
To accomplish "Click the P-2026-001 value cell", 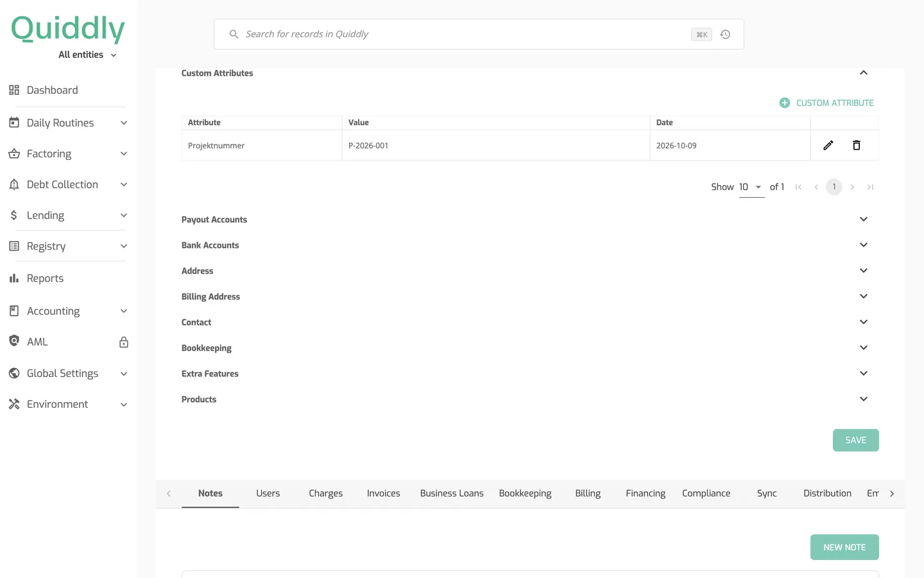I will coord(496,145).
